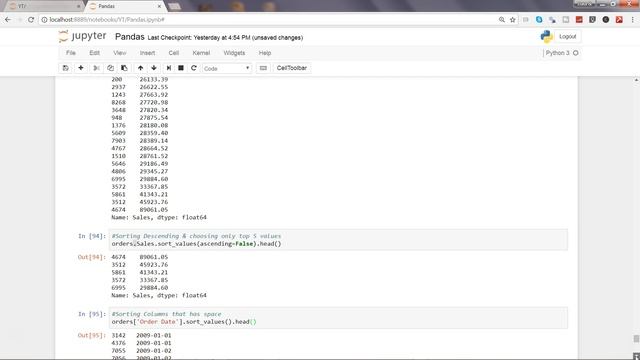The image size is (640, 360).
Task: Open the blue Skype browser extension
Action: tap(539, 20)
